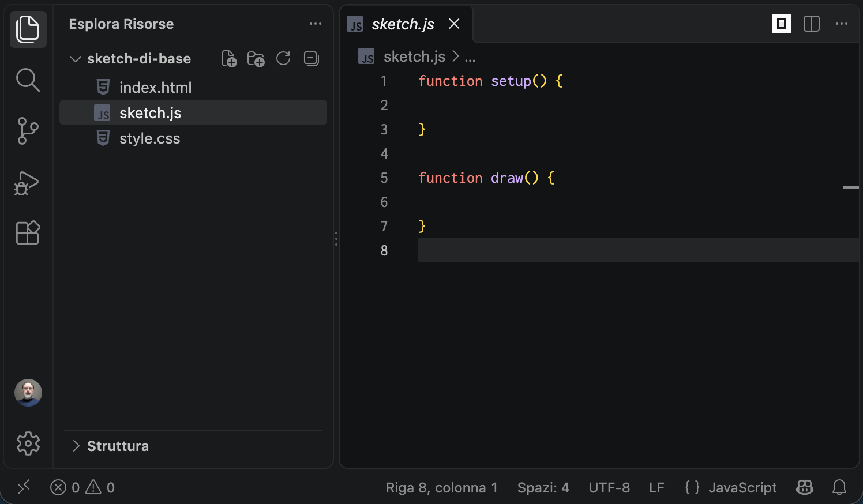The height and width of the screenshot is (504, 863).
Task: Expand the Struttura outline section
Action: (193, 446)
